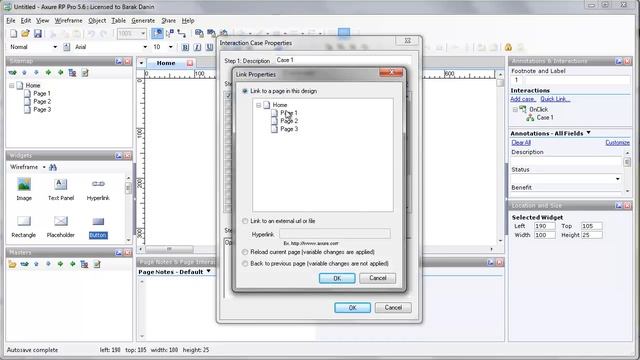Open the font size 10 dropdown
The height and width of the screenshot is (360, 640).
click(x=171, y=47)
